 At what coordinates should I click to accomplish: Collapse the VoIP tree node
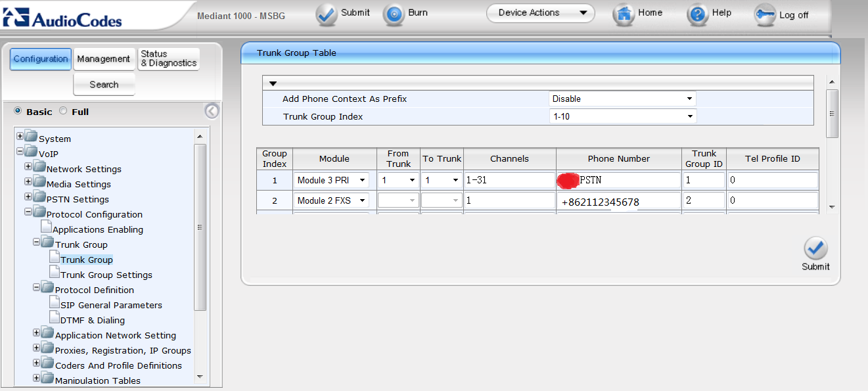(x=20, y=152)
